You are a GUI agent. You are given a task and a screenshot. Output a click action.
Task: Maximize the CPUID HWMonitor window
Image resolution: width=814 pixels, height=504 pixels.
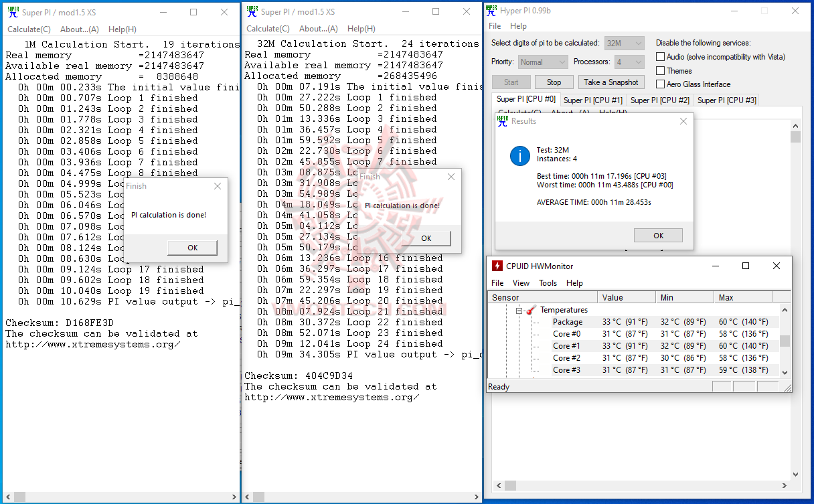click(x=746, y=266)
